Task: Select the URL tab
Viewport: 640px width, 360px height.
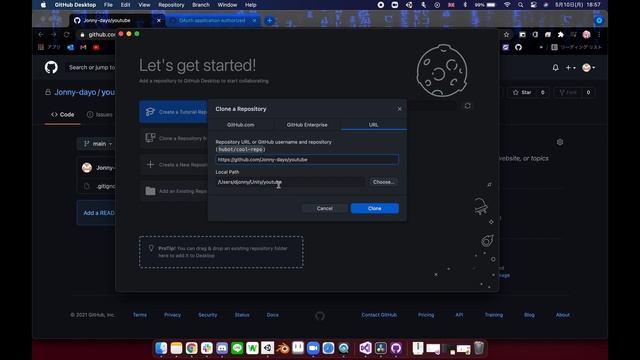Action: coord(373,124)
